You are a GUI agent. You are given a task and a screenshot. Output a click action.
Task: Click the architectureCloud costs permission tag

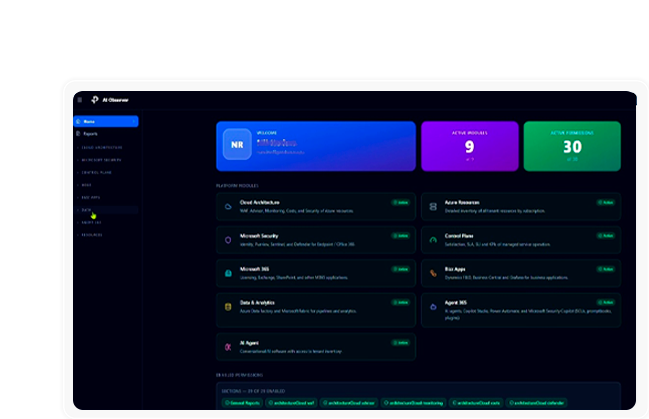(476, 402)
